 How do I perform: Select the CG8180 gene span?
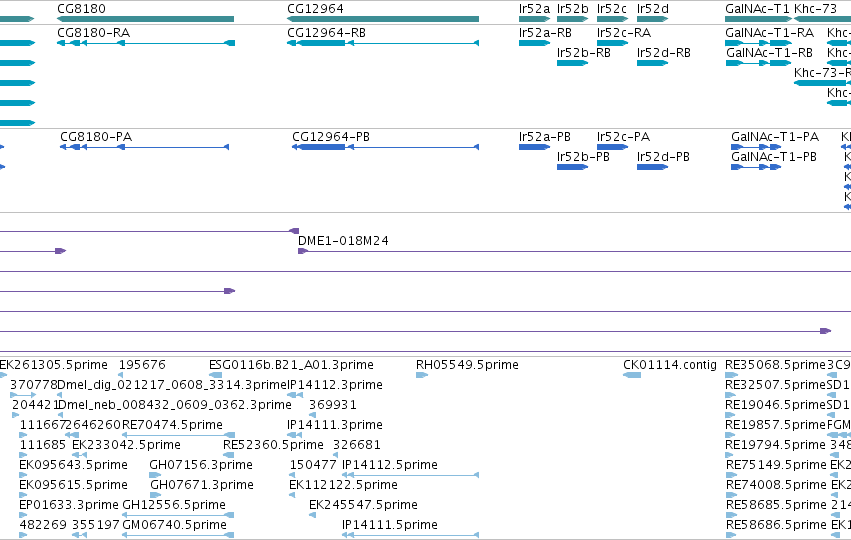tap(145, 19)
